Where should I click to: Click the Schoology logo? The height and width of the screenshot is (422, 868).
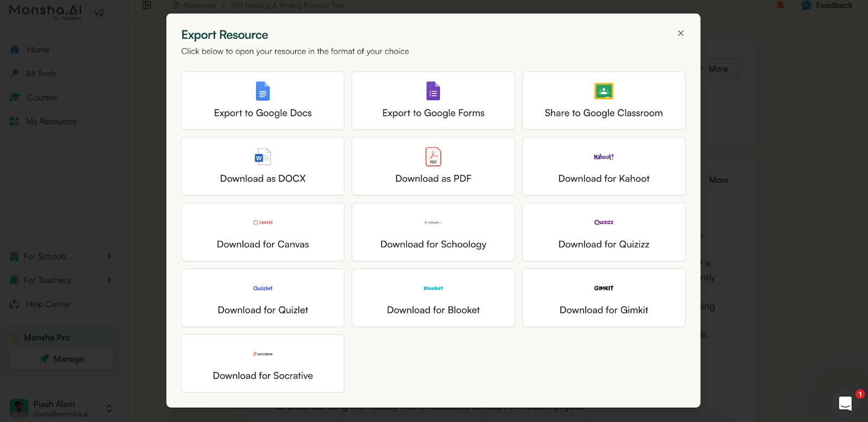(433, 223)
